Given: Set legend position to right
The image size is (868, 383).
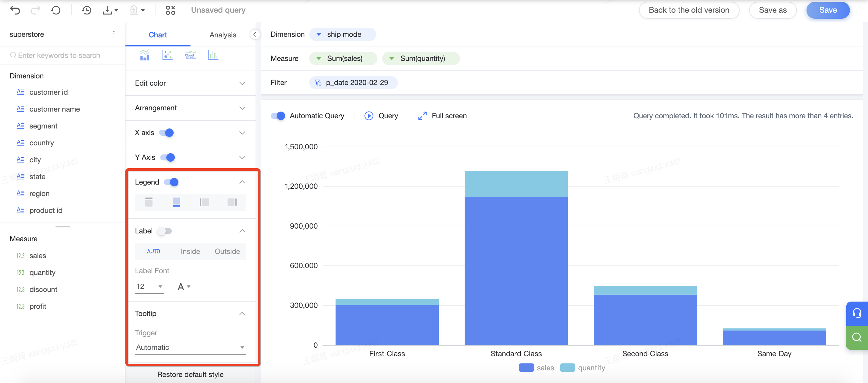Looking at the screenshot, I should point(232,202).
